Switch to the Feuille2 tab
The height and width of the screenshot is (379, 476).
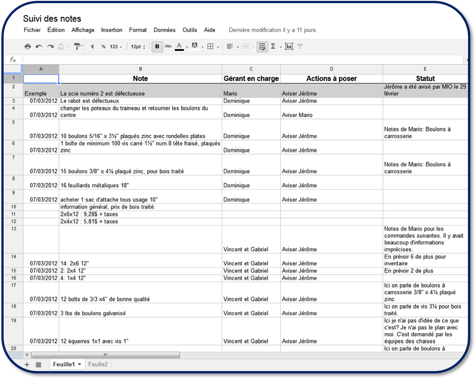coord(98,364)
